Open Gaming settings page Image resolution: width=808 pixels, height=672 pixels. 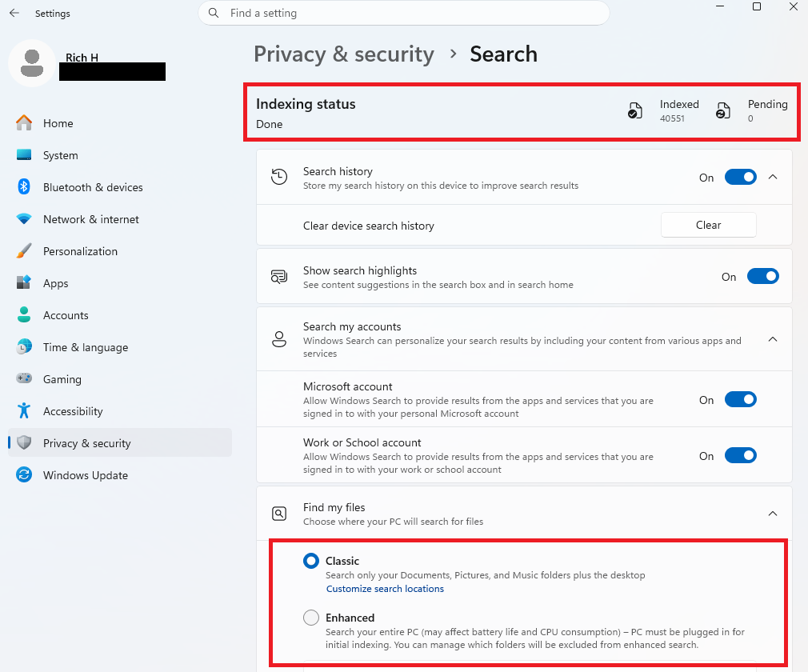click(119, 379)
